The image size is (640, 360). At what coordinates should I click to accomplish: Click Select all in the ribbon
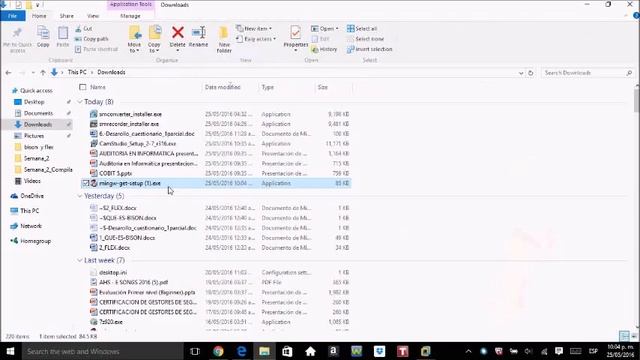click(x=362, y=29)
